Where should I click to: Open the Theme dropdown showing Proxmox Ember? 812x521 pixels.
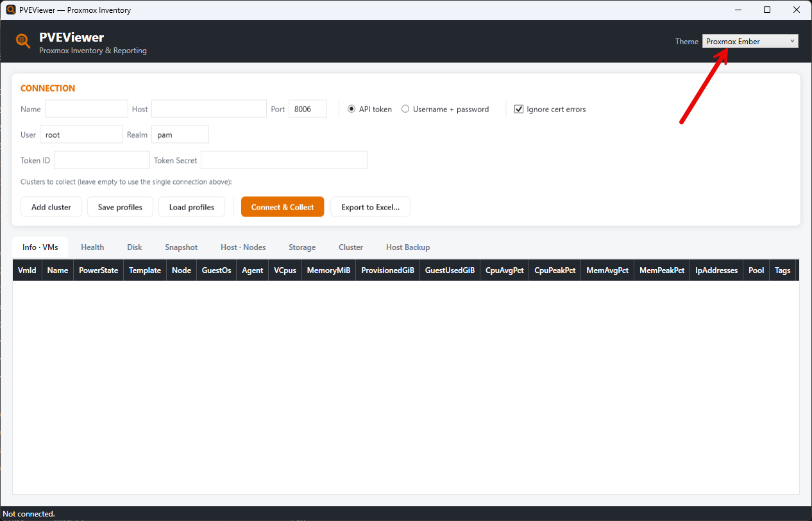pos(750,42)
